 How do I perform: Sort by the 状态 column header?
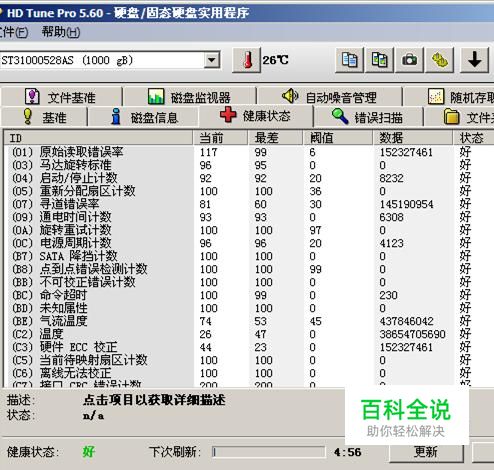pos(474,138)
